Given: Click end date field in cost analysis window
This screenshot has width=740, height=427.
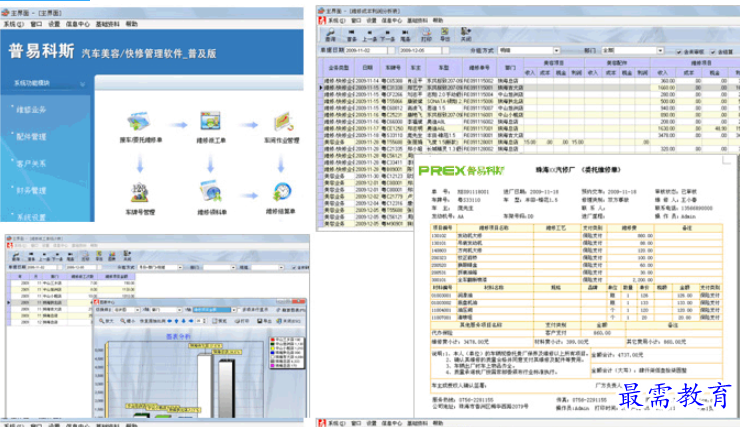Looking at the screenshot, I should [420, 50].
